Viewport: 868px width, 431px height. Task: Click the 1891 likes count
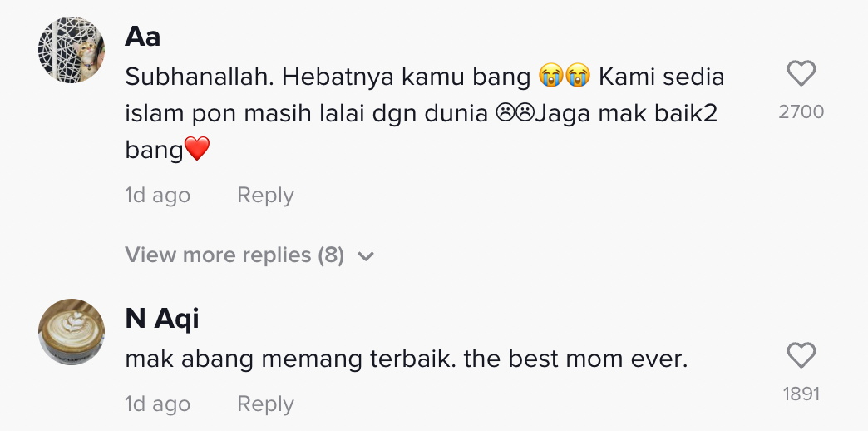click(x=801, y=394)
